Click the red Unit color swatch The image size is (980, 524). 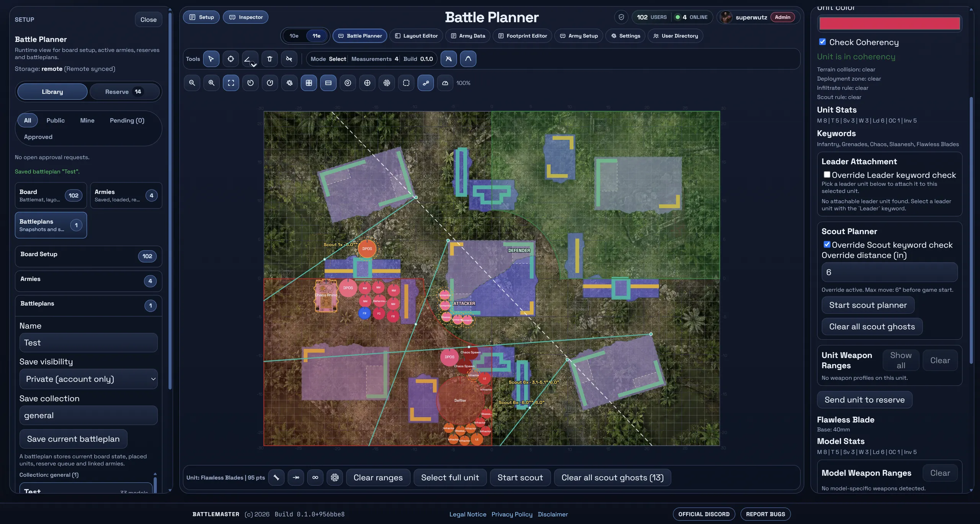click(x=890, y=24)
